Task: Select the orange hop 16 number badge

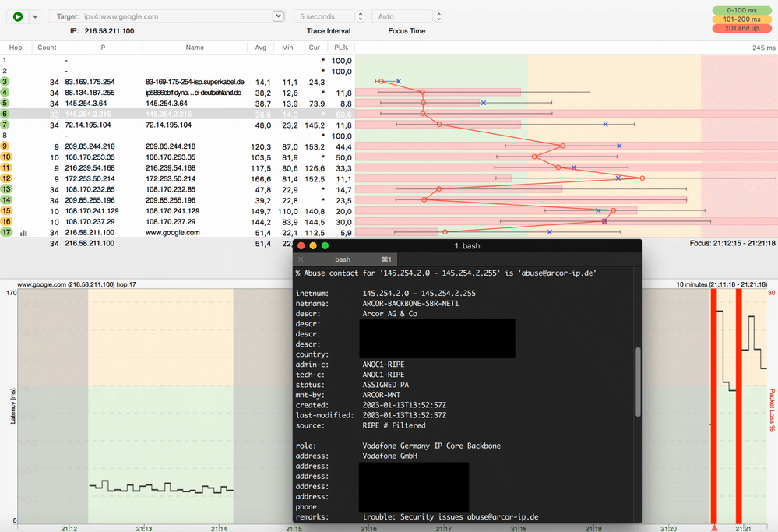Action: pyautogui.click(x=5, y=222)
